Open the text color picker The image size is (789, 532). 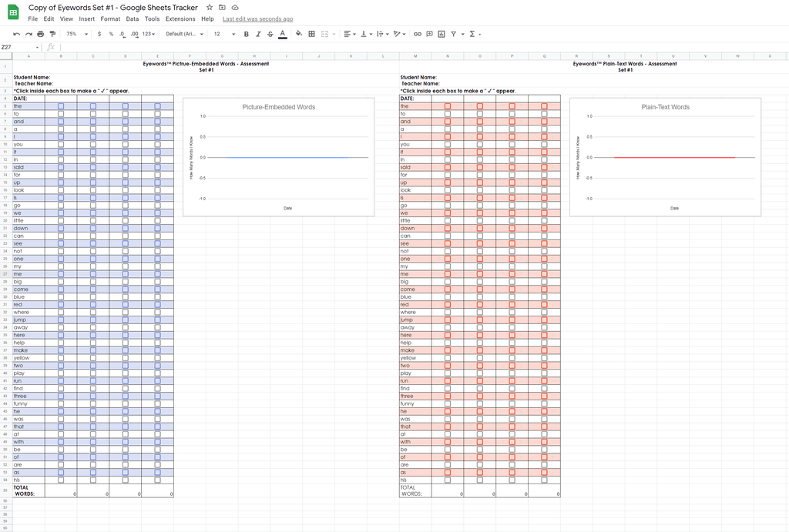(283, 34)
